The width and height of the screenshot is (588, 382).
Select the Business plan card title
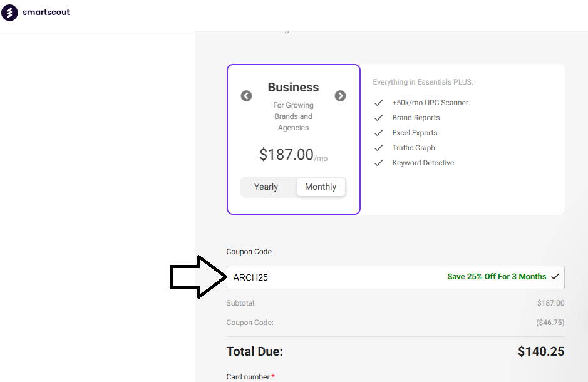coord(293,87)
